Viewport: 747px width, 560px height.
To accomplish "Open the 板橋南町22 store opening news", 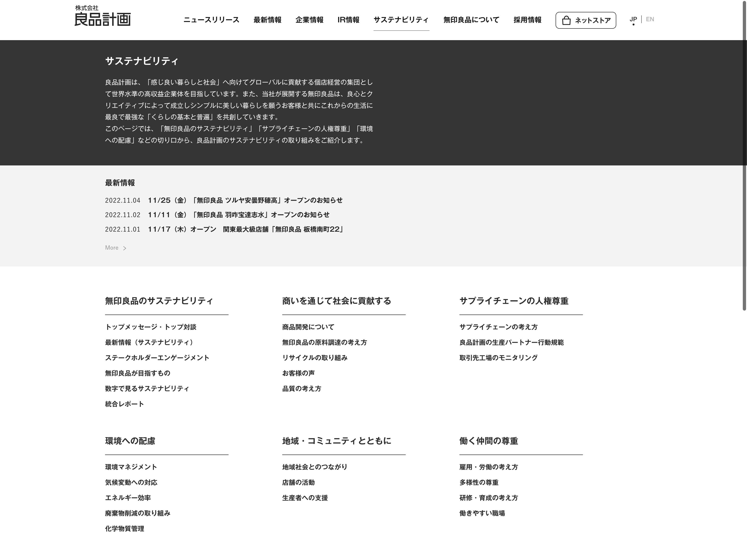I will coord(246,229).
